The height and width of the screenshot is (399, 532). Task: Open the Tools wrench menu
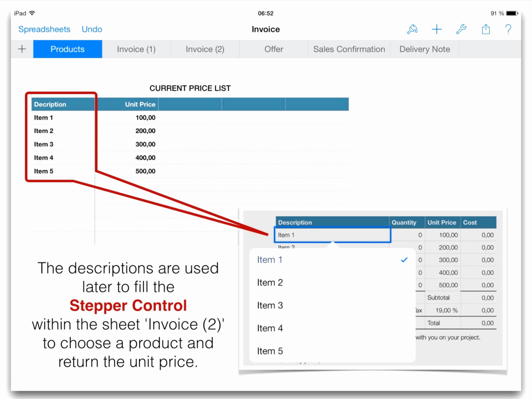461,29
